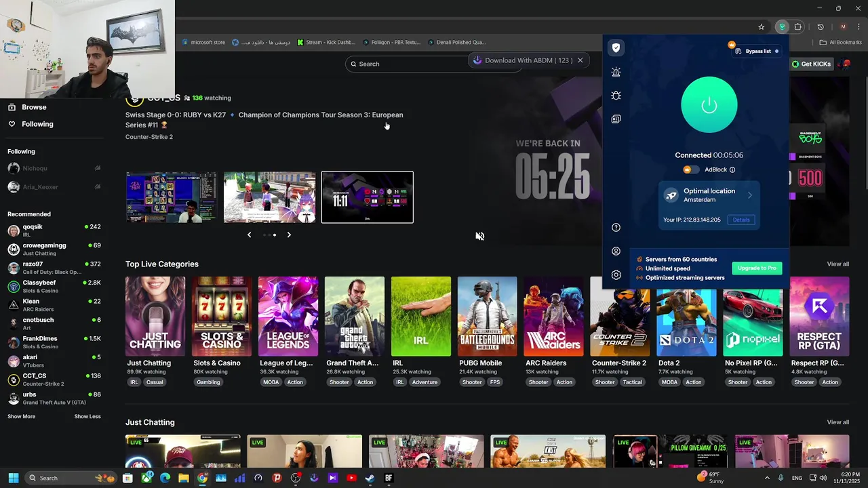868x488 pixels.
Task: Click the Get KICKs button
Action: point(811,64)
